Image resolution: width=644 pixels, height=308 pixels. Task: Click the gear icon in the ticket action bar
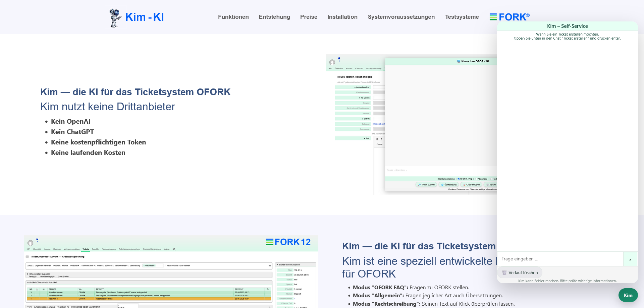click(270, 266)
